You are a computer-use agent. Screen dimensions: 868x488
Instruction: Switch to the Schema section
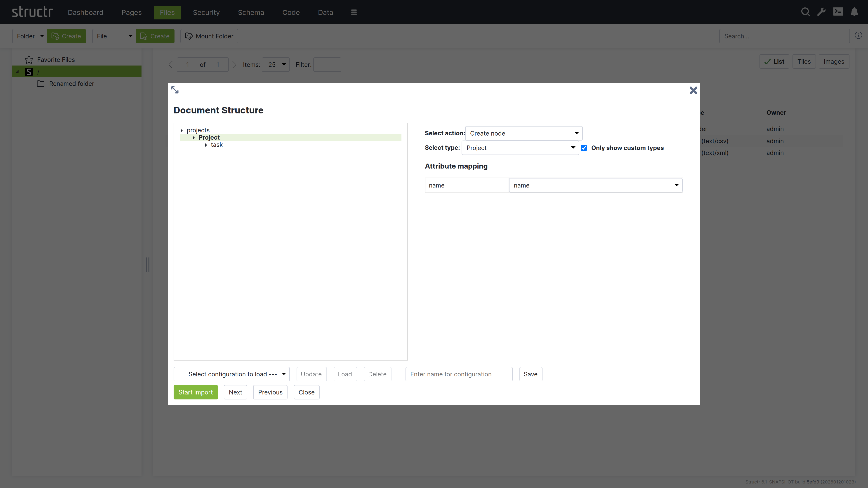(x=251, y=12)
